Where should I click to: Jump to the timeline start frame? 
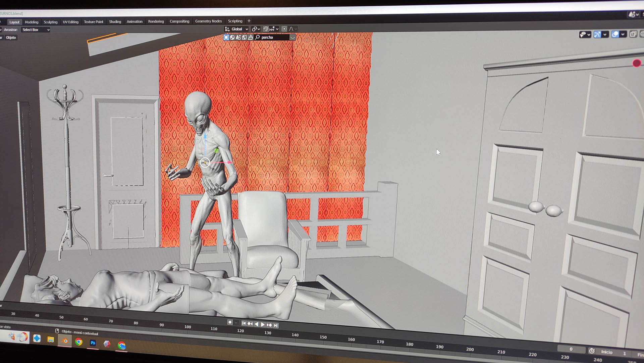[x=244, y=323]
